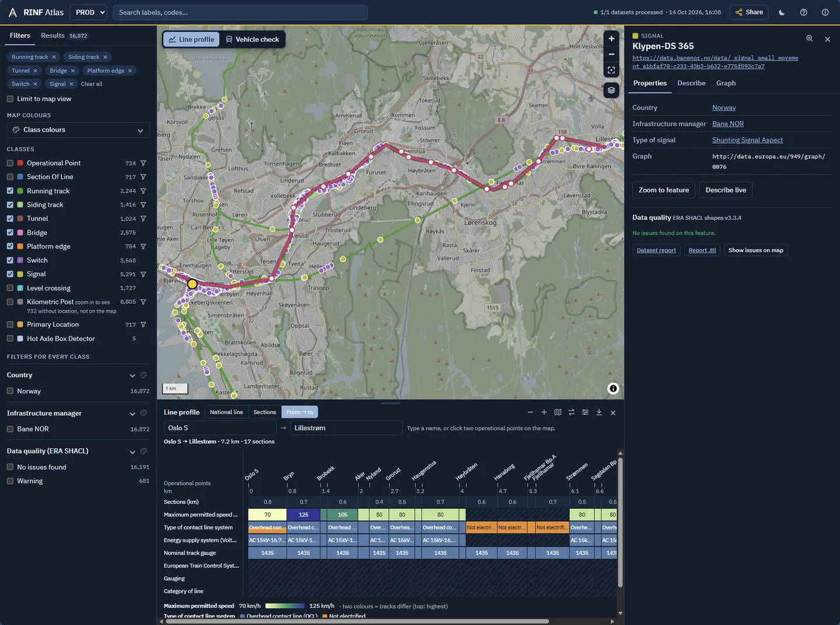Close the line profile panel
Screen dimensions: 840x625
tap(613, 412)
